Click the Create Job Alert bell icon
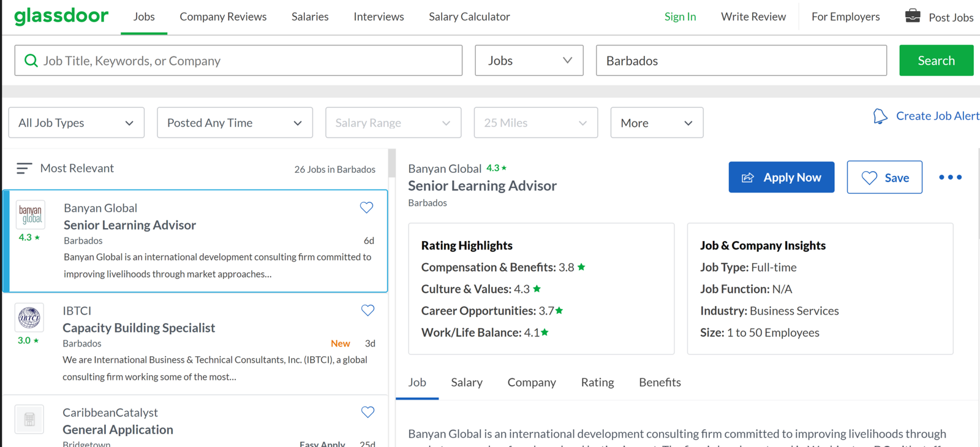980x447 pixels. [880, 116]
